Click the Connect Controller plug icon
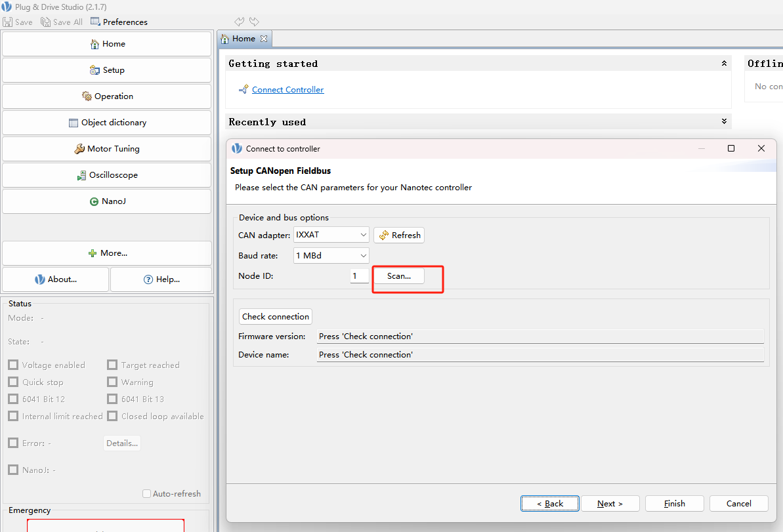 point(243,89)
